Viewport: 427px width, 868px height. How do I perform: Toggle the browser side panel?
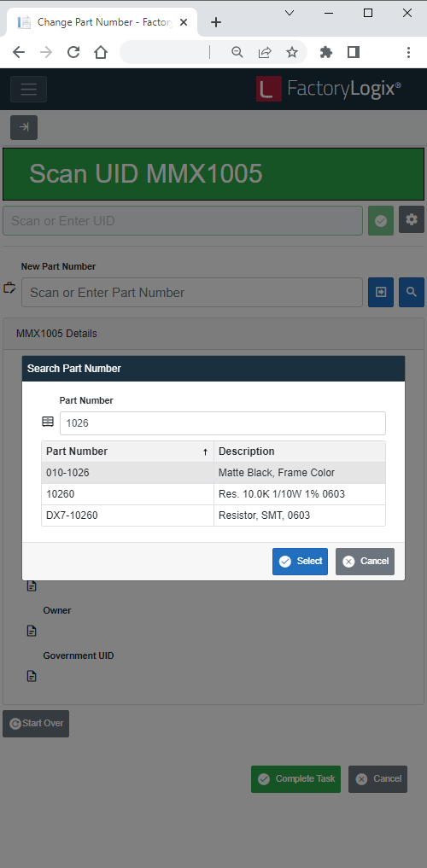pyautogui.click(x=354, y=52)
